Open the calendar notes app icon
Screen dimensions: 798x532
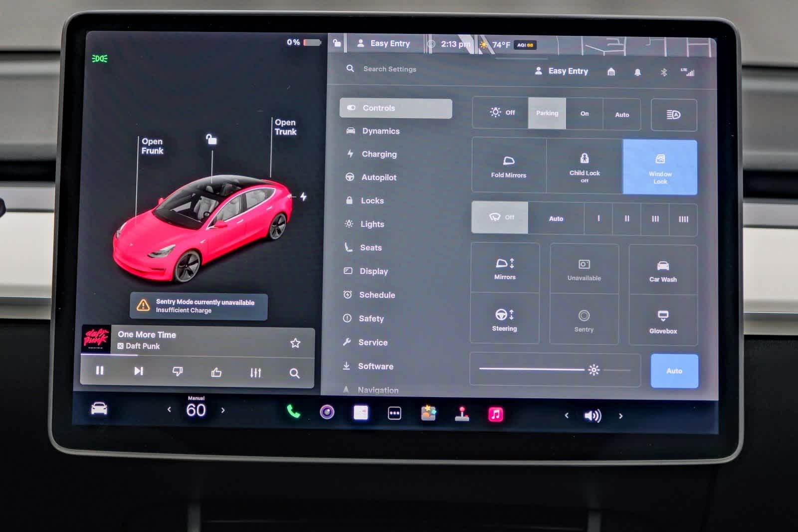[361, 412]
